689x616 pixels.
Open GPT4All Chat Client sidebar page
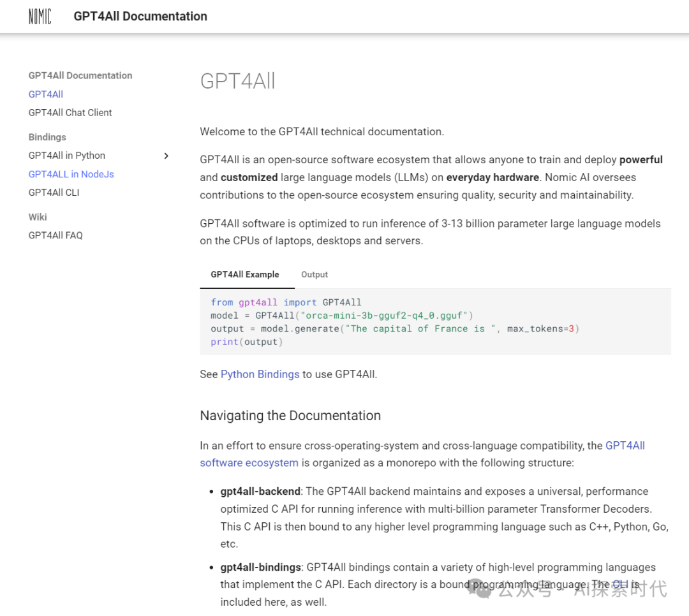click(70, 113)
